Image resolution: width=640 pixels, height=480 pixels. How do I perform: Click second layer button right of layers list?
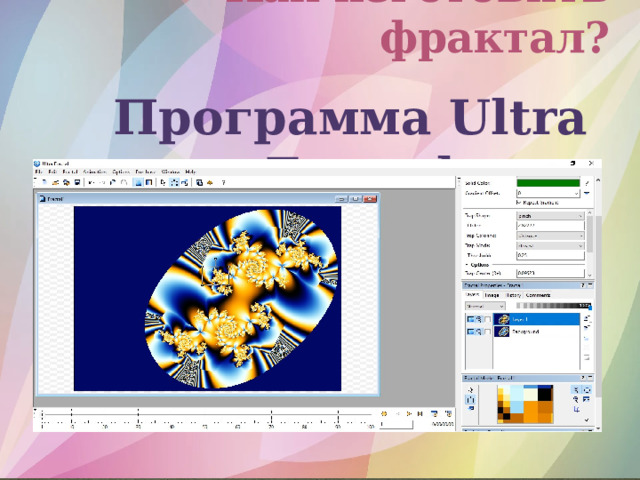(587, 327)
